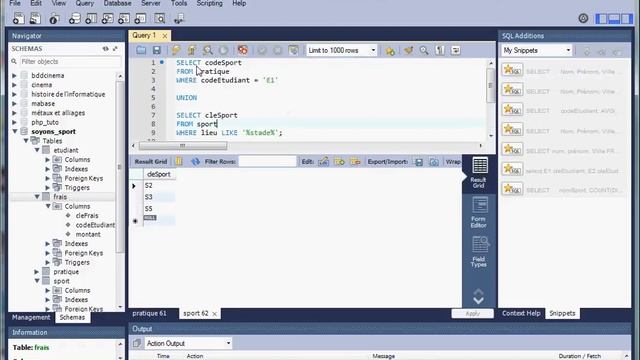Toggle the stop-on-error red icon
Screen dimensions: 640x360
point(243,50)
